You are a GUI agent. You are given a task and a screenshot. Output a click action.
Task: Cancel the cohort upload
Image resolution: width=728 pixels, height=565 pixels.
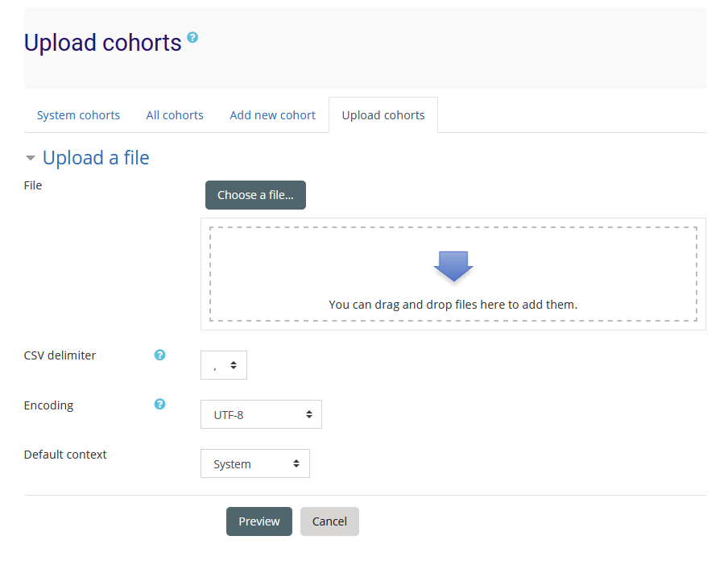(x=329, y=521)
